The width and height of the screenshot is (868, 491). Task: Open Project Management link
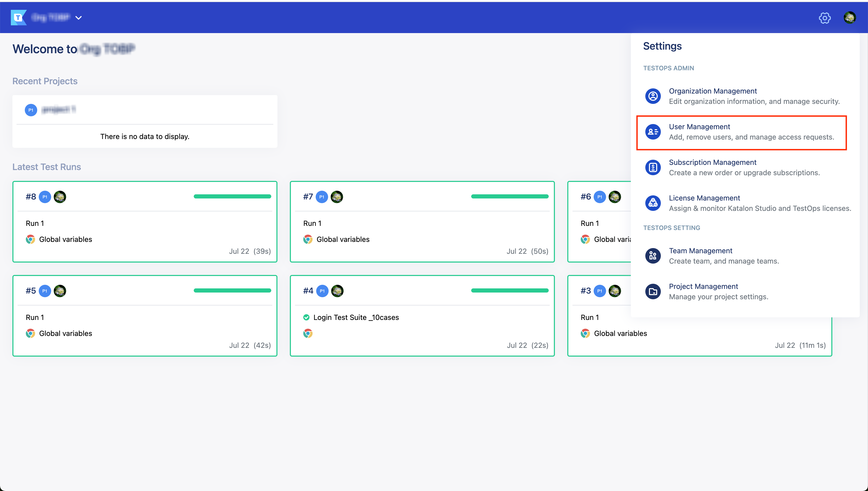pos(703,287)
